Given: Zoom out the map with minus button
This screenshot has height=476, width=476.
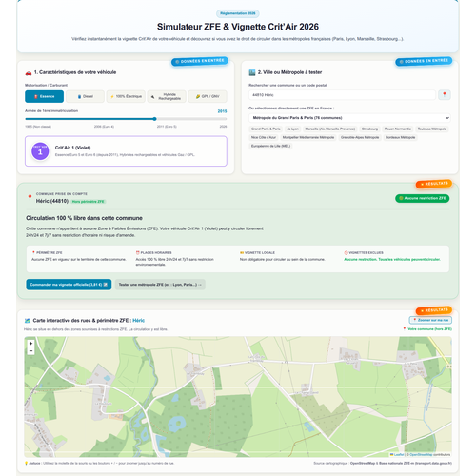Looking at the screenshot, I should click(30, 351).
